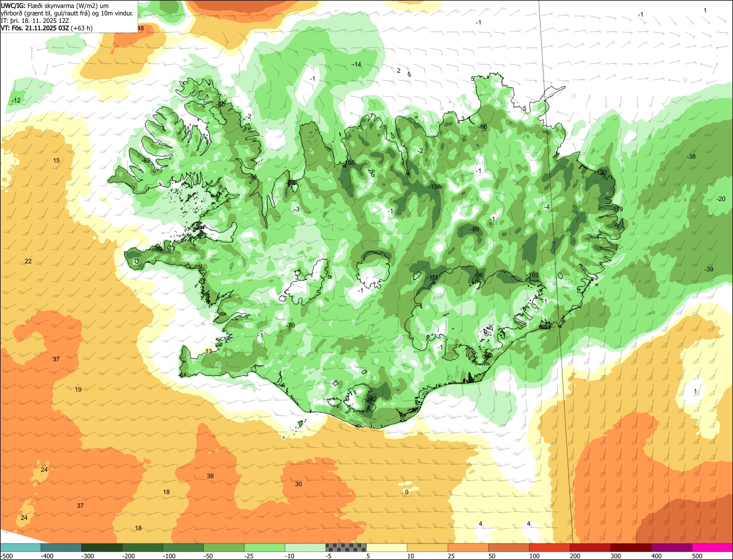Click the purple swatch between 400 and 500
The image size is (733, 560).
[x=671, y=547]
